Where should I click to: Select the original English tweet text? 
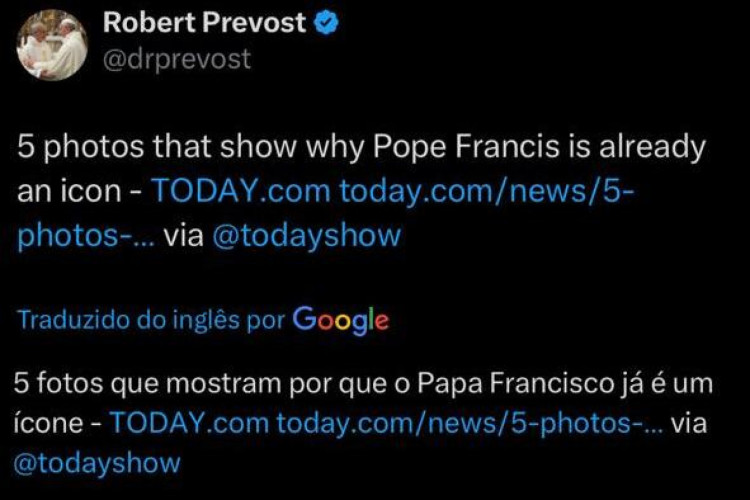click(362, 191)
